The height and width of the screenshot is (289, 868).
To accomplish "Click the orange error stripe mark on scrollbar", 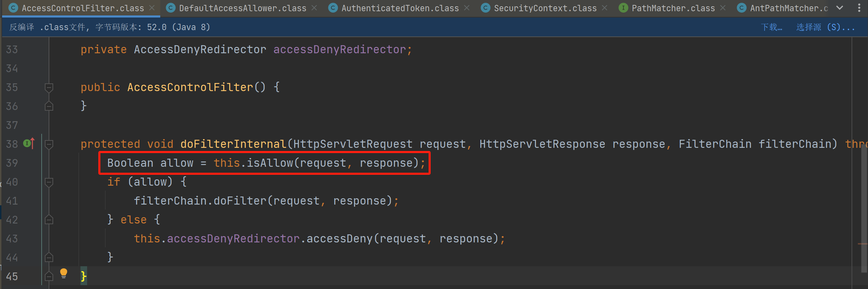I will coord(862,244).
